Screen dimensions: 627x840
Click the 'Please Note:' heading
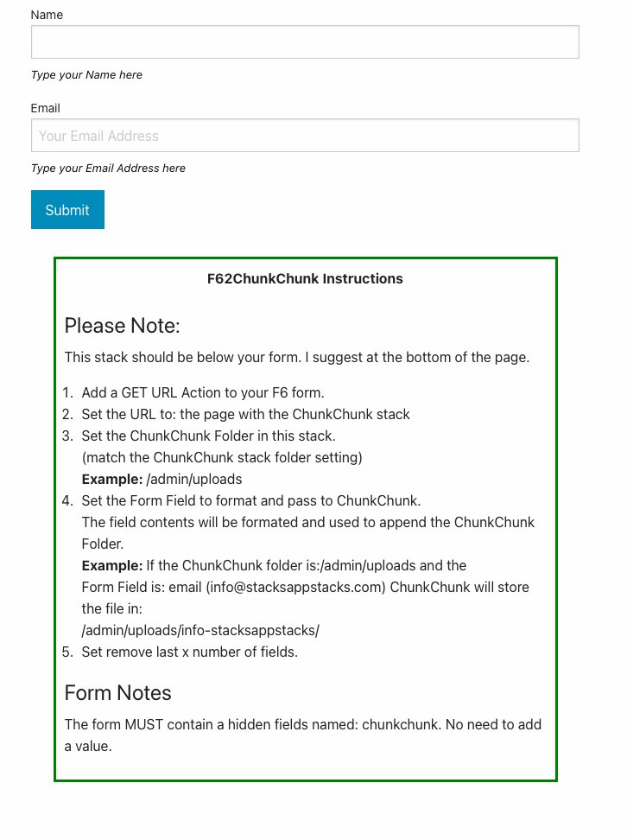coord(122,326)
